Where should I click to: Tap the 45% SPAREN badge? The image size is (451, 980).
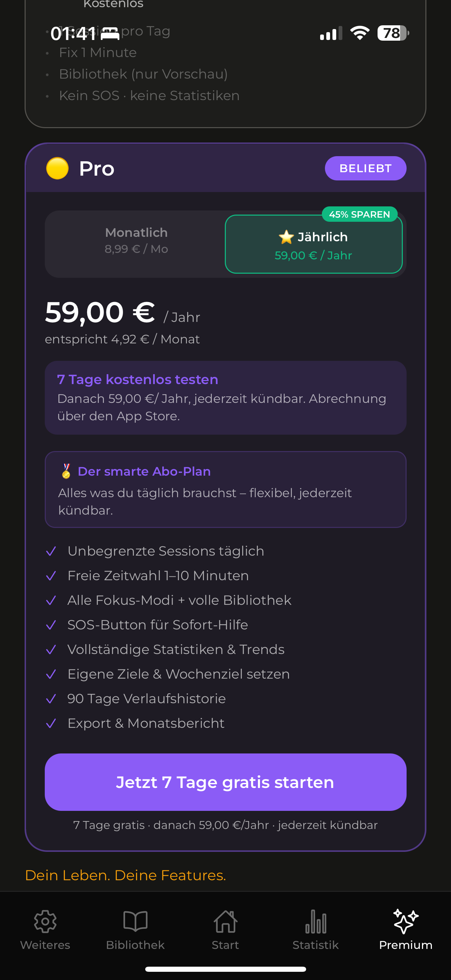359,214
